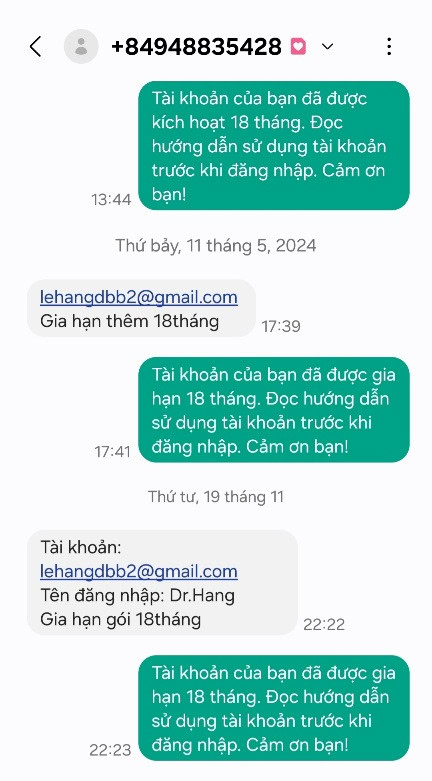Screen dimensions: 432x781
Task: Tap the 17:41 timestamp
Action: 112,452
